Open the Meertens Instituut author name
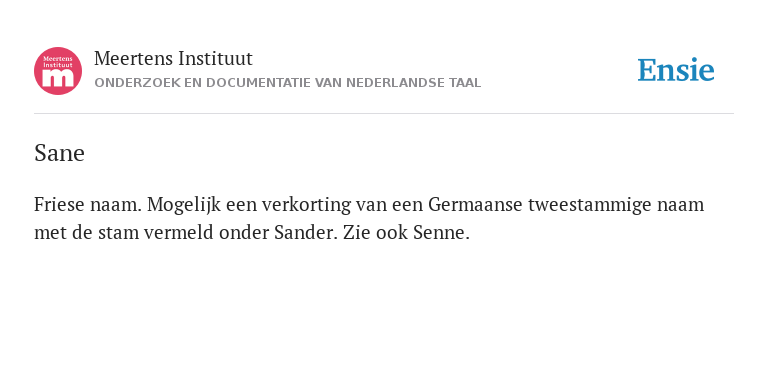The height and width of the screenshot is (384, 768). point(173,58)
